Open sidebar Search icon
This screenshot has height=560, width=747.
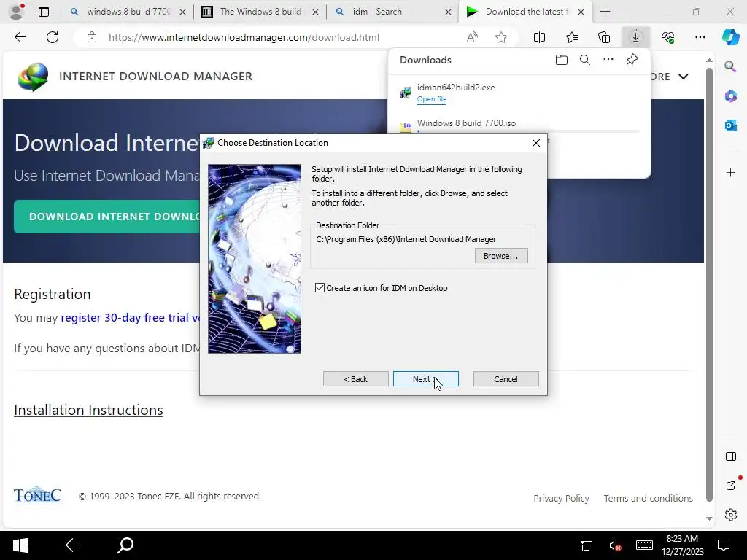point(730,66)
